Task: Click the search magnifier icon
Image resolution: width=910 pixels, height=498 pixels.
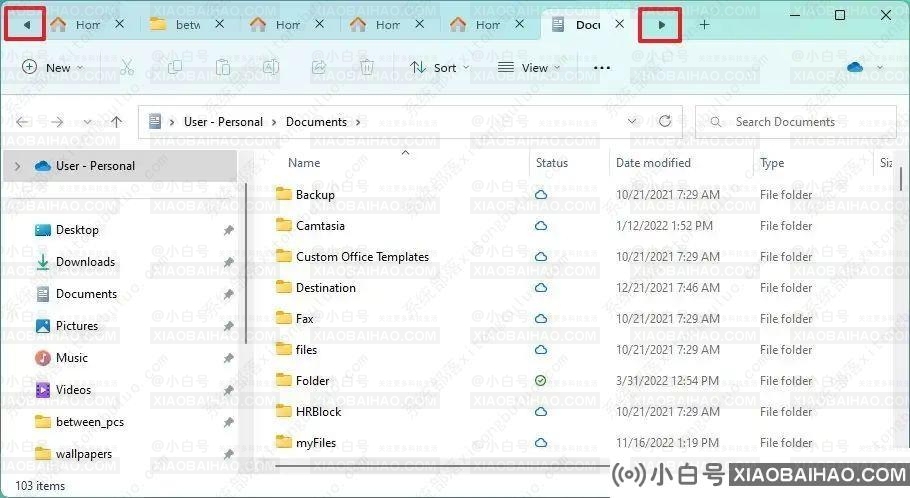Action: (x=716, y=122)
